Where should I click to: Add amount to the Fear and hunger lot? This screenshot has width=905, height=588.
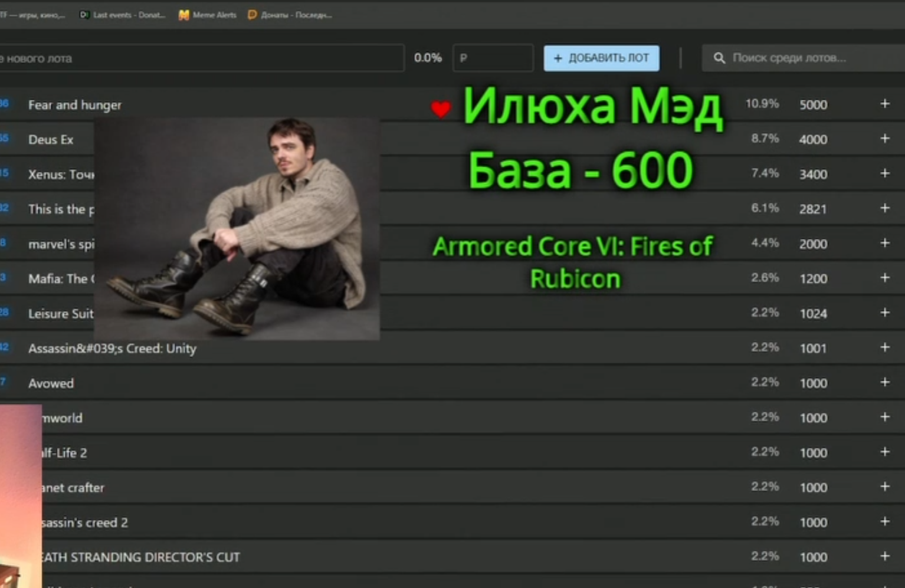pyautogui.click(x=885, y=104)
